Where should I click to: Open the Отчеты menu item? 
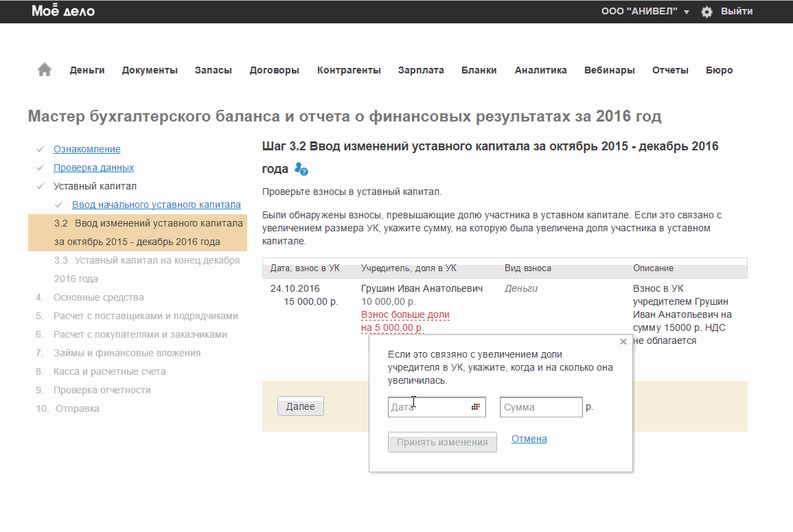coord(670,70)
